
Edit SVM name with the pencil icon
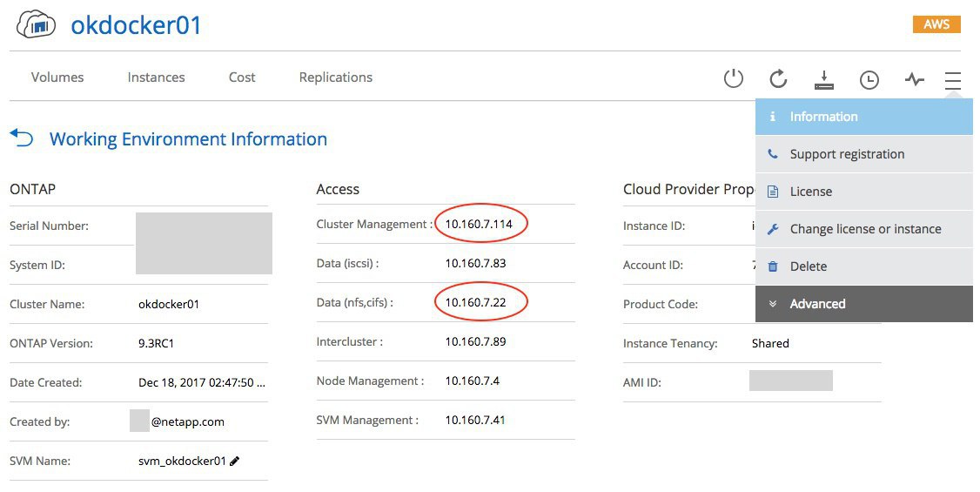[x=235, y=462]
